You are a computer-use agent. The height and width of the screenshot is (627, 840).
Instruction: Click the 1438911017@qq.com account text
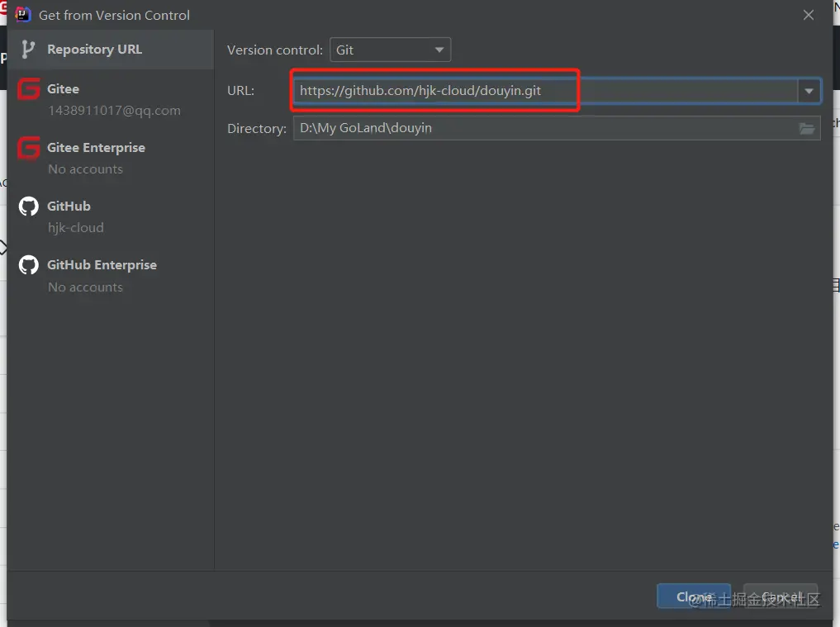click(x=114, y=111)
